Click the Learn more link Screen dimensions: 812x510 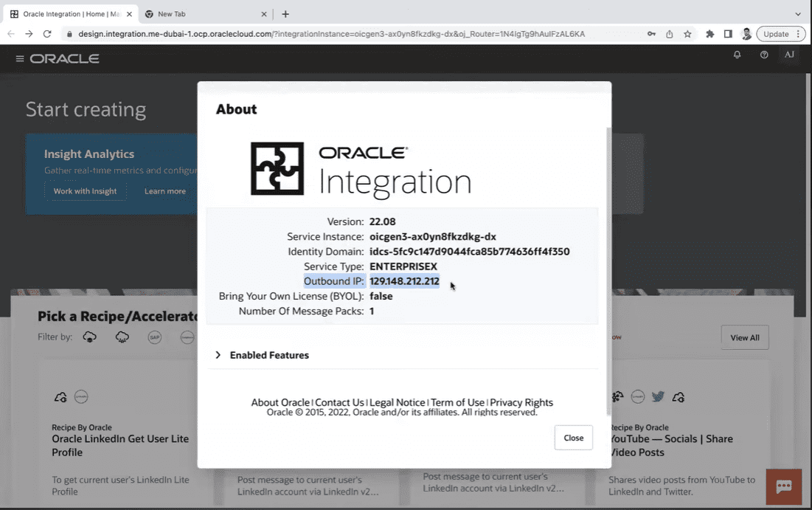[164, 191]
